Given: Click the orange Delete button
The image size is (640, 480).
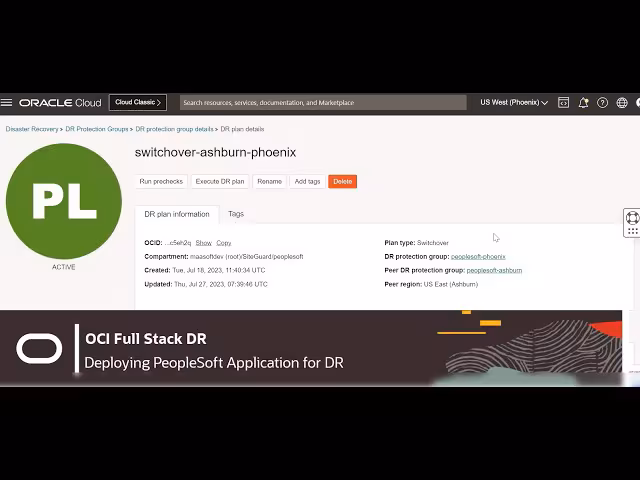Looking at the screenshot, I should click(342, 182).
